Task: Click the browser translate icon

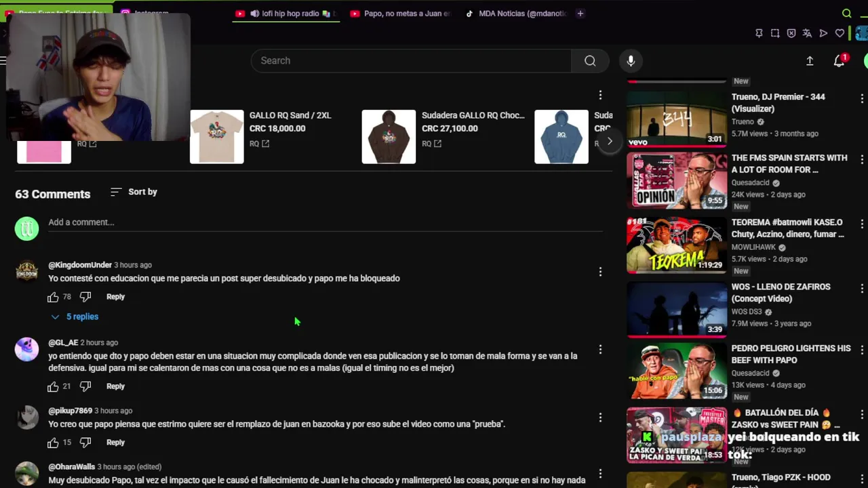Action: 807,33
